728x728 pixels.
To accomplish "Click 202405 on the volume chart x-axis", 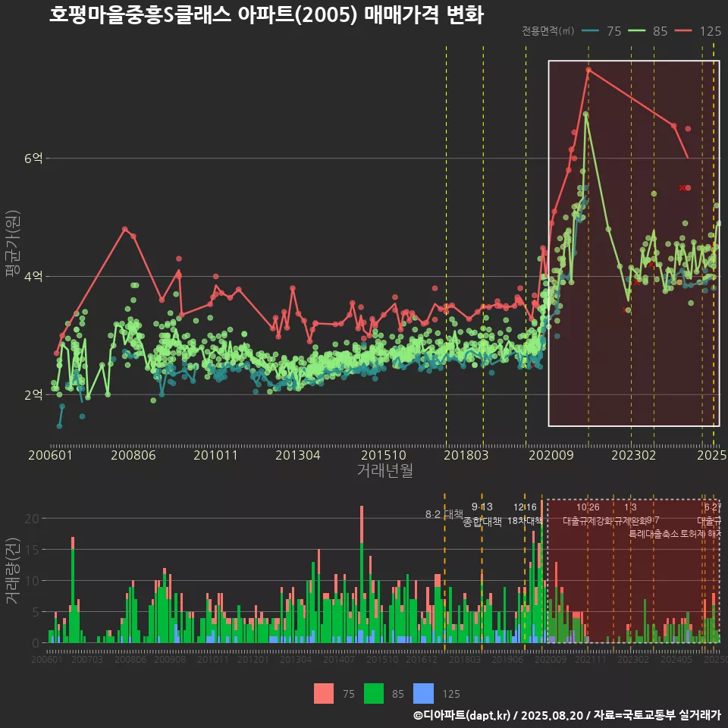I will 676,659.
